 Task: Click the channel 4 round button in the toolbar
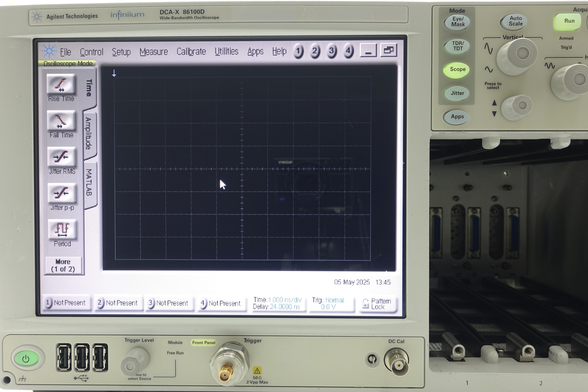348,51
